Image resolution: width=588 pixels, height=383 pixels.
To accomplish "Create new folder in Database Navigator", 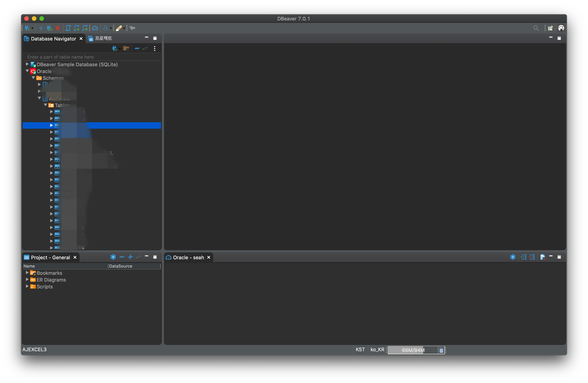I will 126,48.
